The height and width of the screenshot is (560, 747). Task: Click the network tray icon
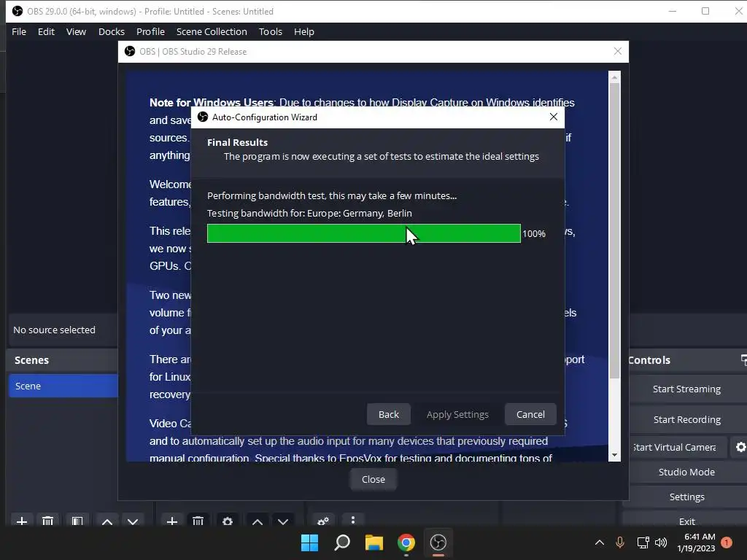[x=643, y=542]
